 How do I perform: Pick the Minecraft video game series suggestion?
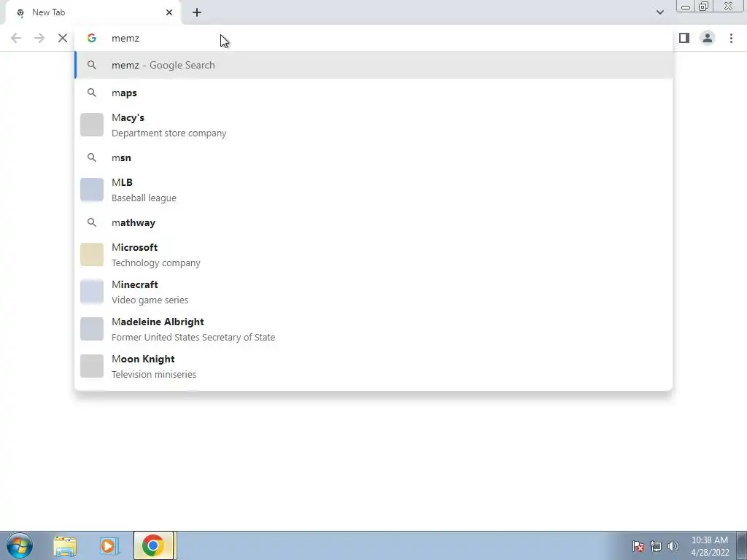[373, 292]
